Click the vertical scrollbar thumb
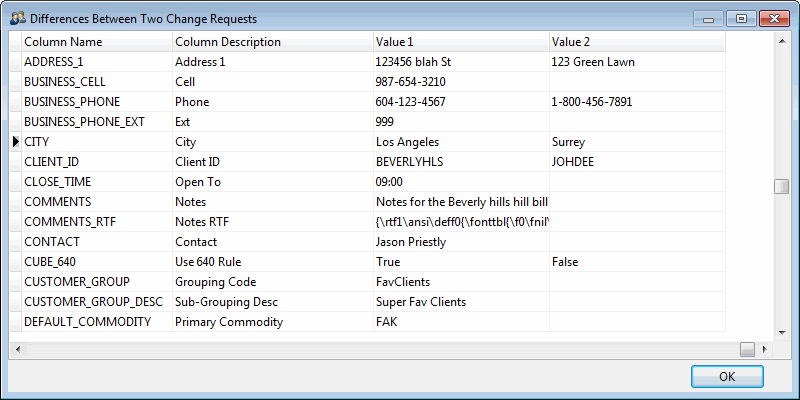The image size is (800, 400). (x=781, y=187)
